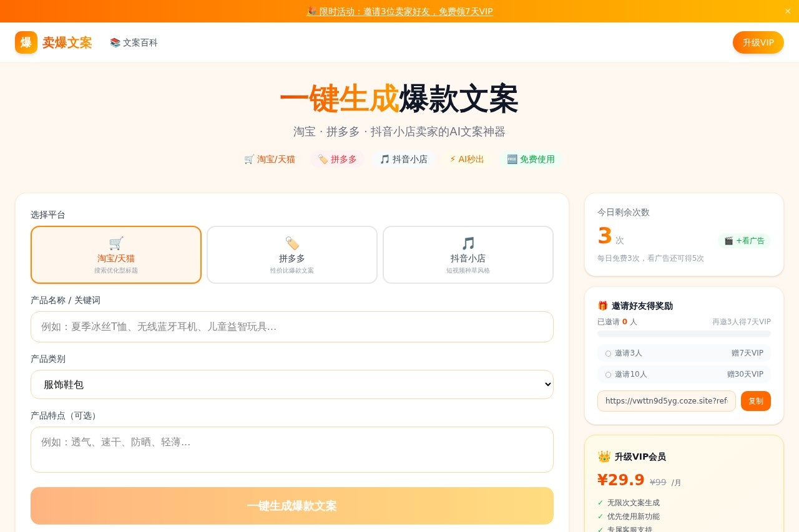Viewport: 799px width, 532px height.
Task: Click the 无限次文案生成 benefit line
Action: tap(634, 503)
